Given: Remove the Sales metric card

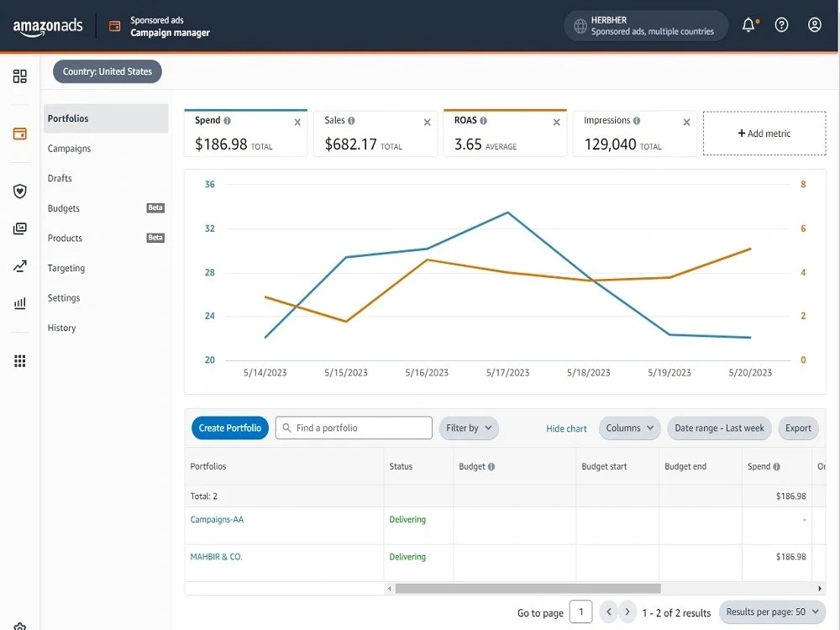Looking at the screenshot, I should pos(427,122).
